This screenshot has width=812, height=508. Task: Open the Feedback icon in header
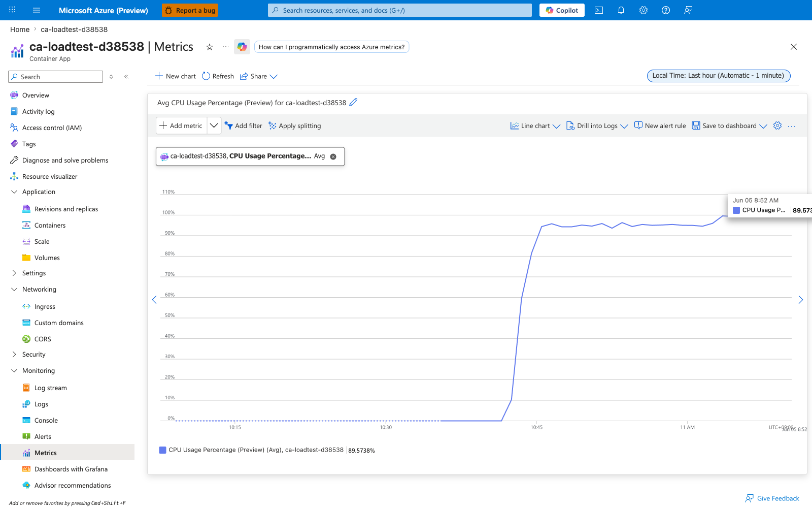pos(688,10)
